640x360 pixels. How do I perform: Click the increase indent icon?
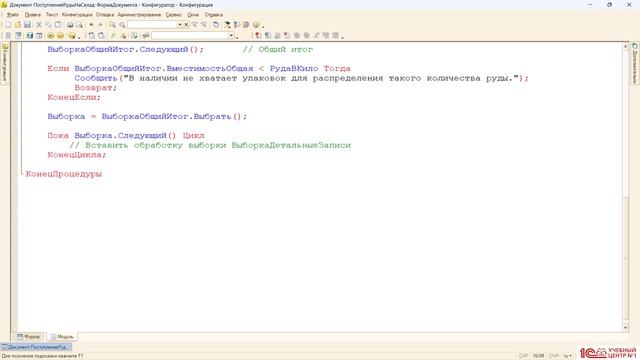coord(91,36)
